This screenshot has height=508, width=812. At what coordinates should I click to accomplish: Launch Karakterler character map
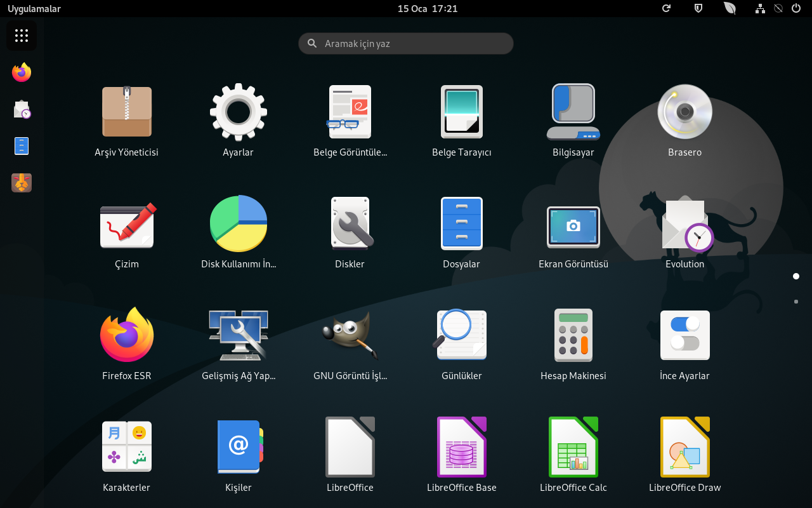coord(127,447)
